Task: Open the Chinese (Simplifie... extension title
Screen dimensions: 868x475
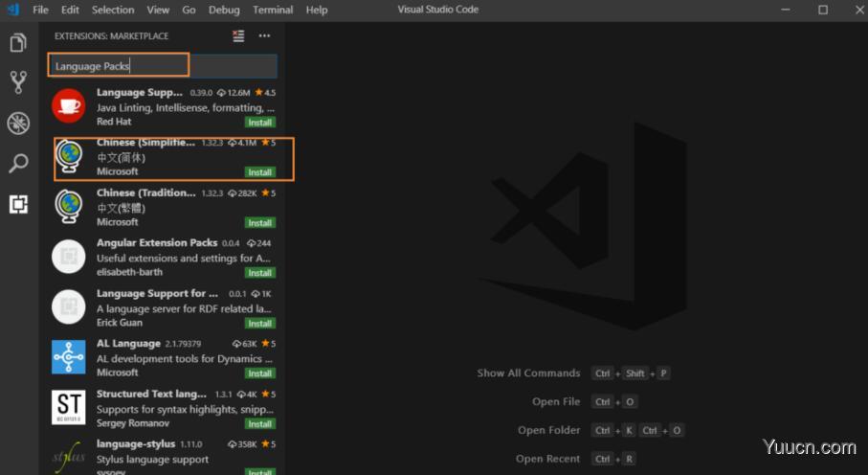Action: pyautogui.click(x=146, y=143)
